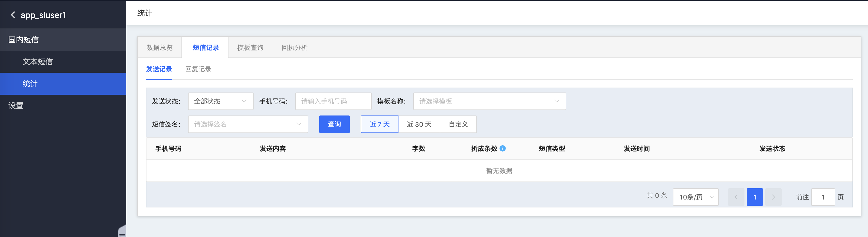Viewport: 868px width, 237px height.
Task: Click the 短信类型 column header
Action: tap(552, 149)
